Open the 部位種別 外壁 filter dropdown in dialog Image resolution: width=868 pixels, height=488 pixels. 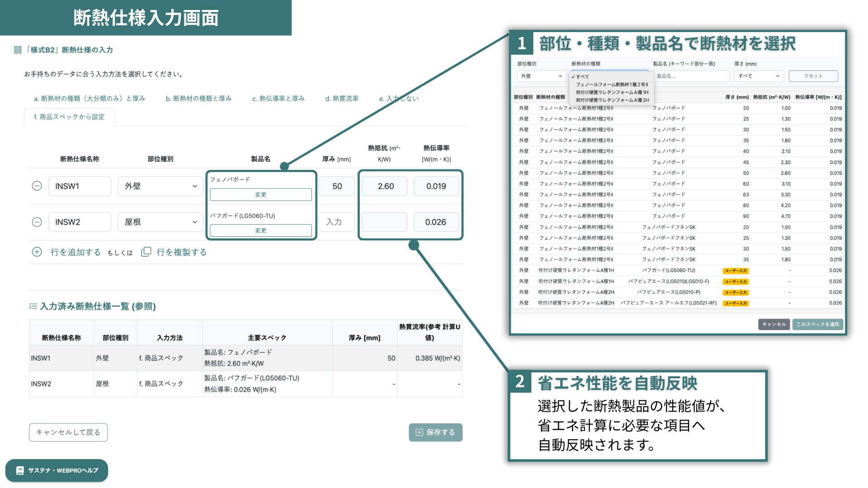pos(541,76)
